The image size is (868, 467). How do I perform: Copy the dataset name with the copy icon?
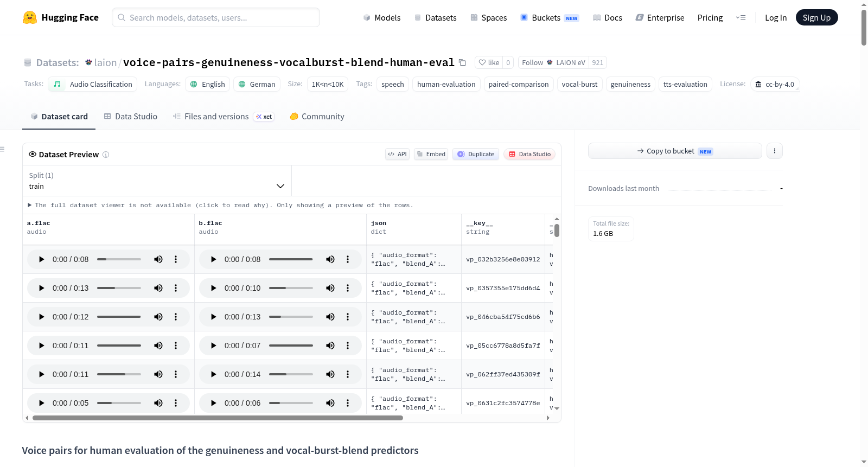pos(462,62)
